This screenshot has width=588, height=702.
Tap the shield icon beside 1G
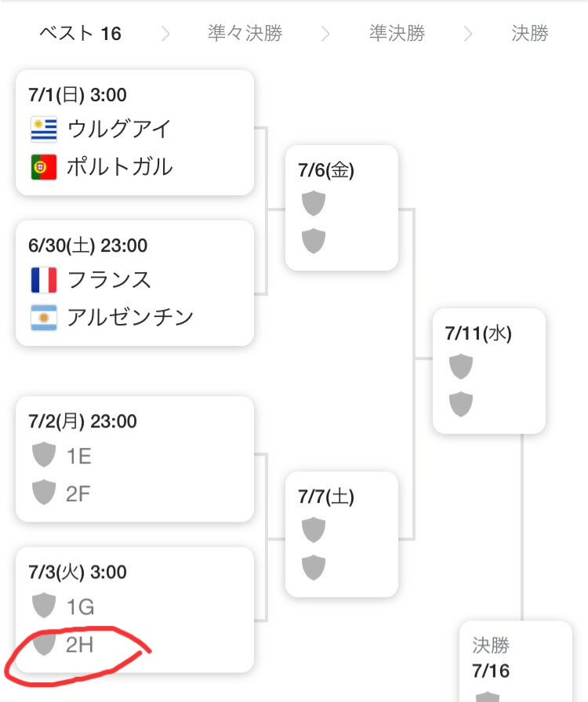coord(44,606)
